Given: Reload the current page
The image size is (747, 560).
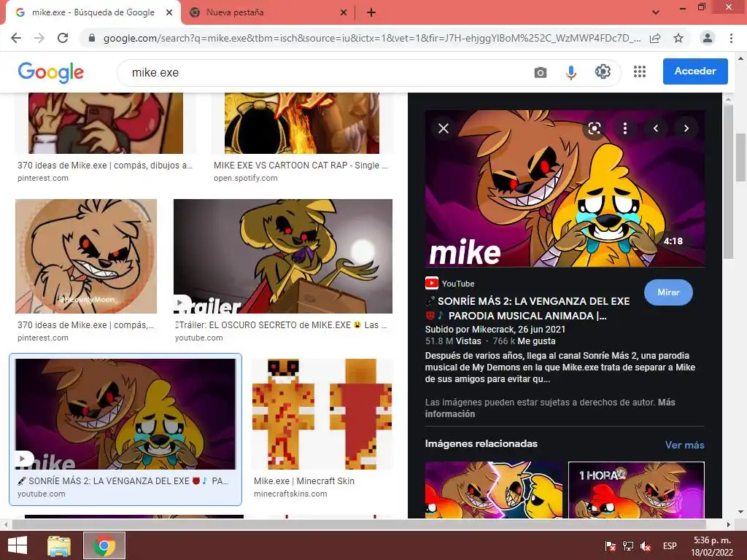Looking at the screenshot, I should point(63,38).
